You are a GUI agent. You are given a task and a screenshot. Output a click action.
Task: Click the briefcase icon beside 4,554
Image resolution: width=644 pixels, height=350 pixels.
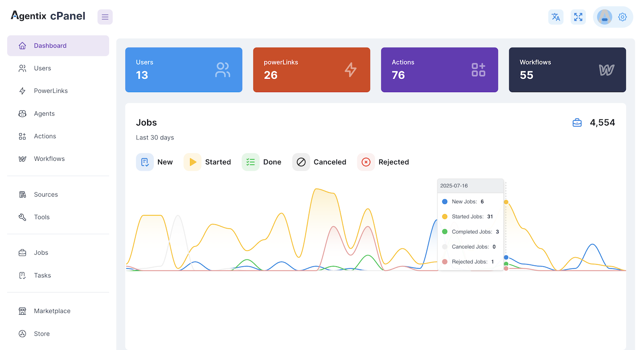(x=576, y=122)
